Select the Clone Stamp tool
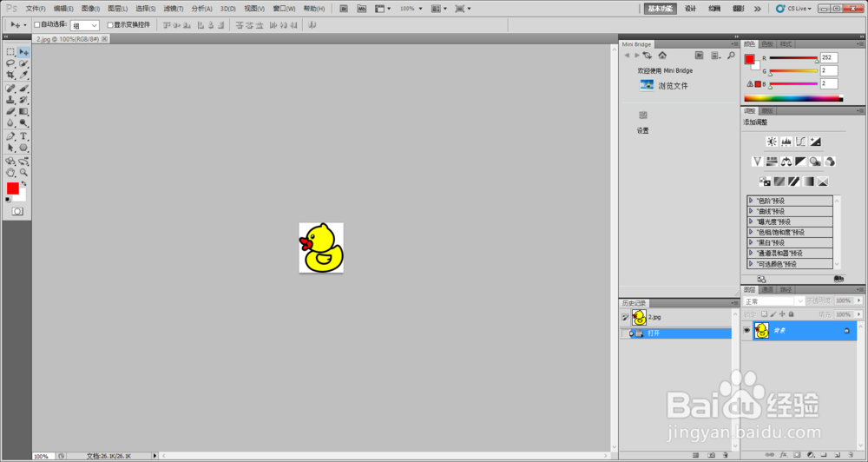The width and height of the screenshot is (868, 462). point(10,100)
